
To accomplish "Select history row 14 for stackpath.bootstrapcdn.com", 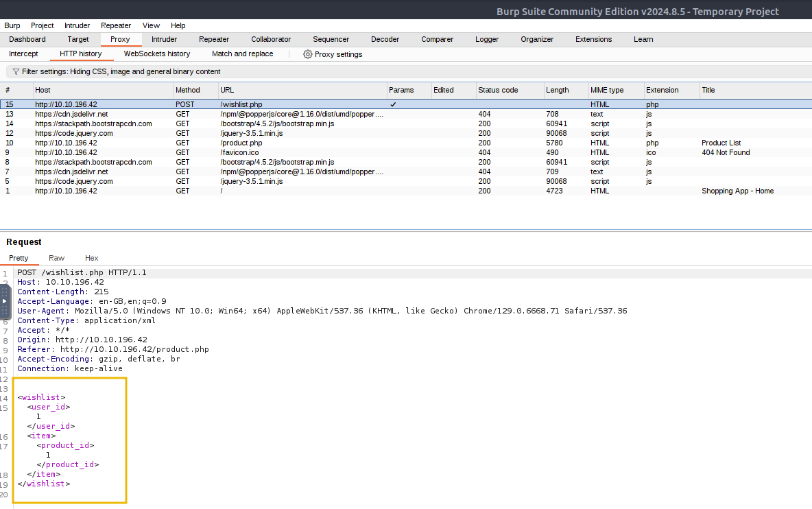I will [x=406, y=123].
